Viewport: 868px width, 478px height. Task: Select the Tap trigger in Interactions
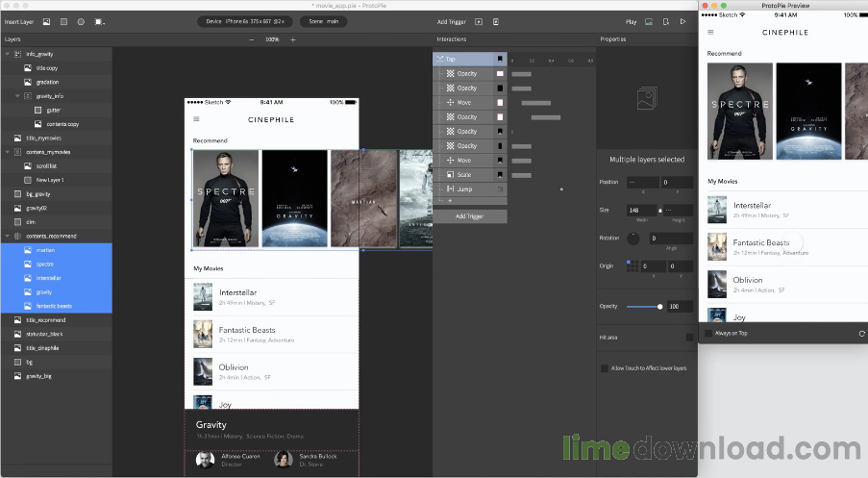pos(469,59)
